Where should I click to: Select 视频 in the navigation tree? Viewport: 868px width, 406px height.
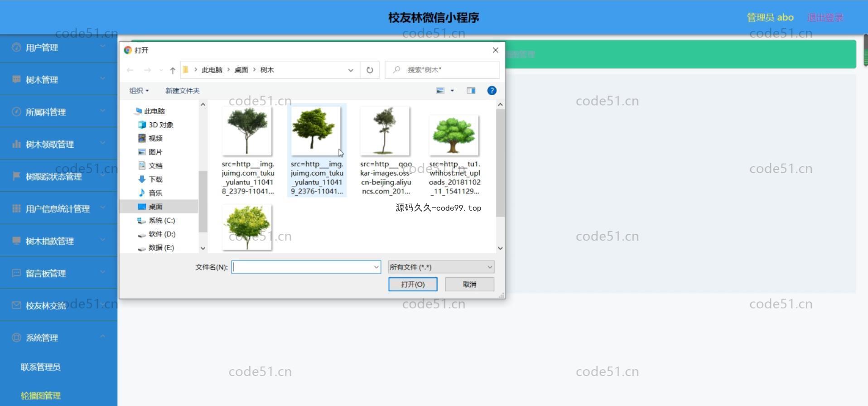pos(155,138)
